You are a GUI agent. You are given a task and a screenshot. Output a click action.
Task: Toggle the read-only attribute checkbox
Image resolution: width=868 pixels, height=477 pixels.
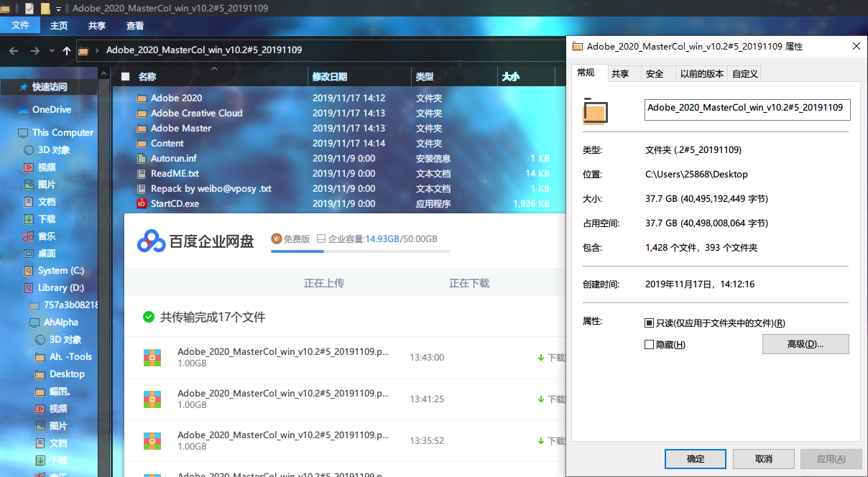(x=649, y=323)
